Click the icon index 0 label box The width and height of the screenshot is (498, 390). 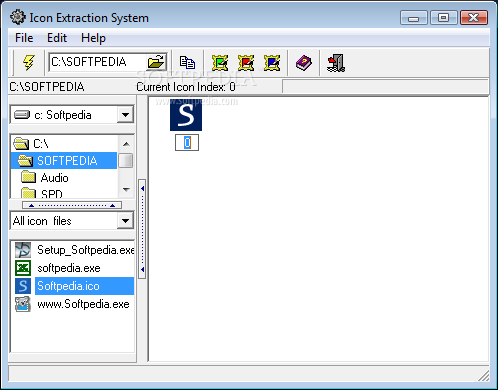pyautogui.click(x=187, y=143)
